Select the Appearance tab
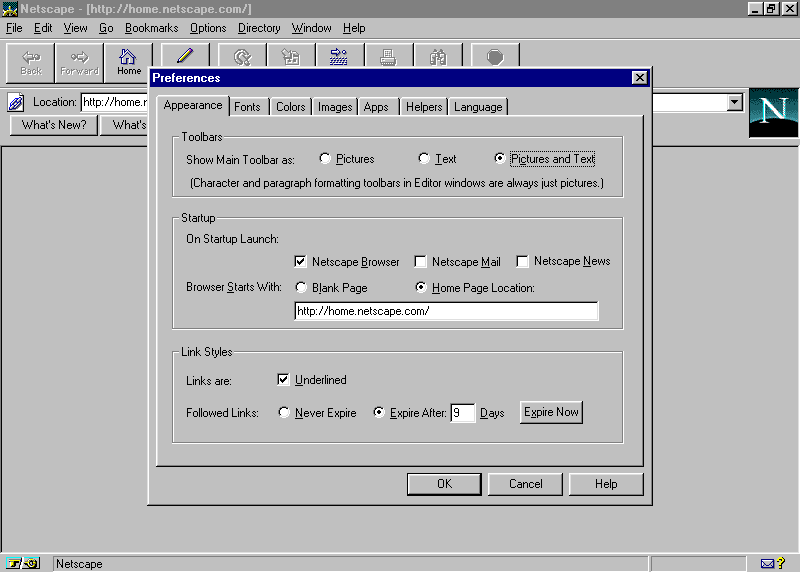The height and width of the screenshot is (572, 800). coord(193,105)
